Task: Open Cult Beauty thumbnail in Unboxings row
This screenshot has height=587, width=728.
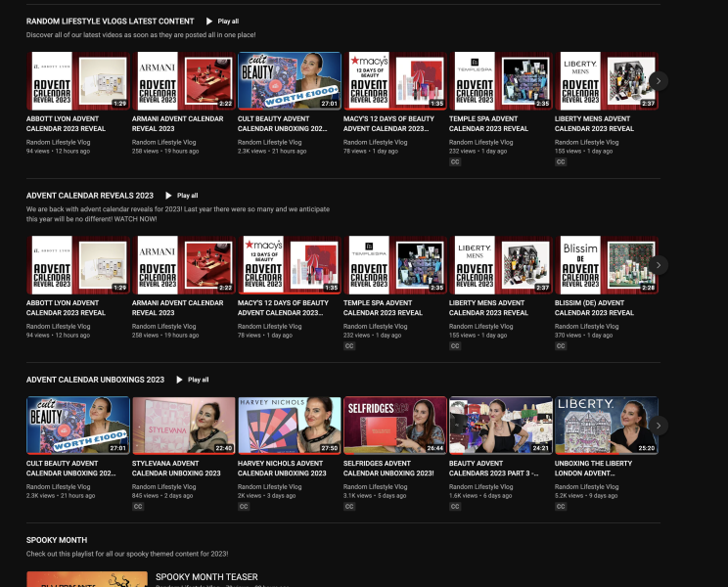Action: [x=78, y=426]
